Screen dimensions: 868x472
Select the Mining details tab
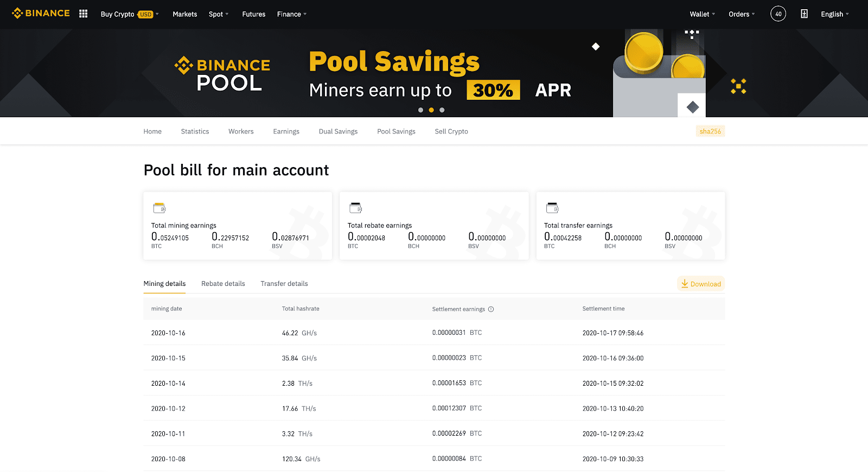click(x=164, y=284)
